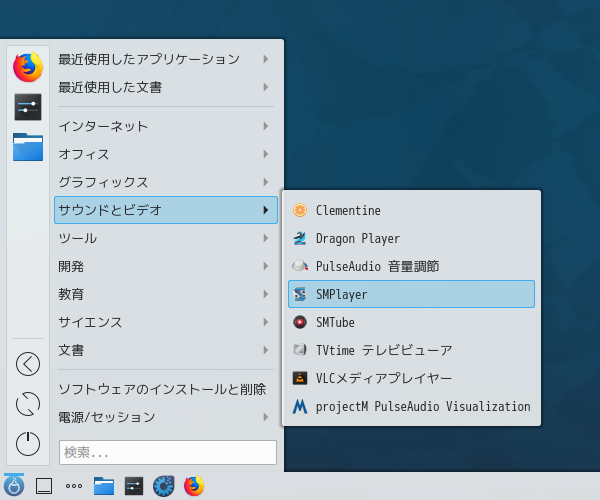Open the 電源/セッション entry
600x500 pixels.
(x=166, y=417)
